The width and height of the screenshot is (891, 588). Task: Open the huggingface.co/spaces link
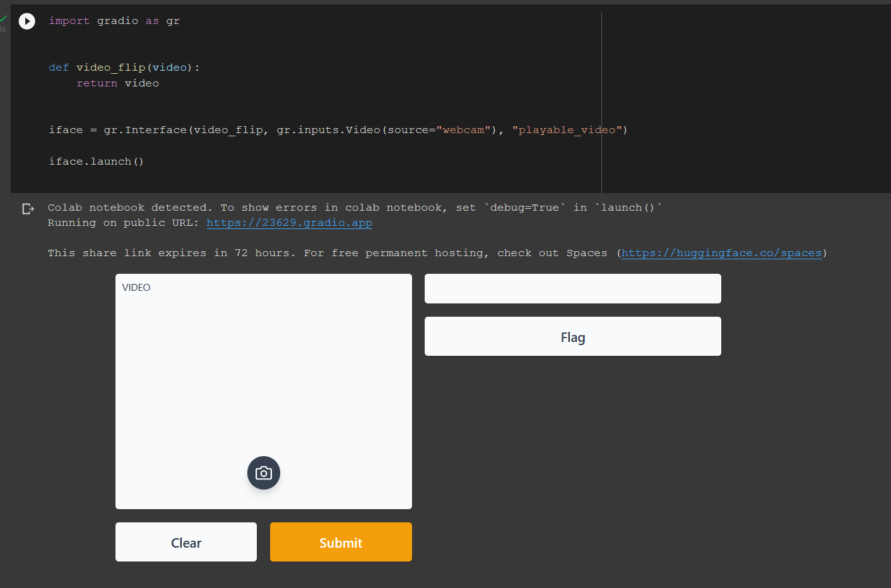pos(722,253)
